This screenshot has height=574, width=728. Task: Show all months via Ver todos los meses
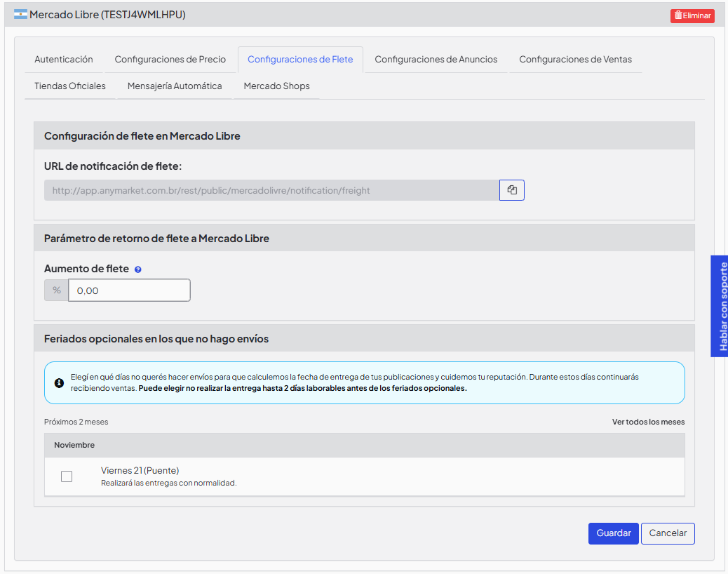click(x=648, y=422)
